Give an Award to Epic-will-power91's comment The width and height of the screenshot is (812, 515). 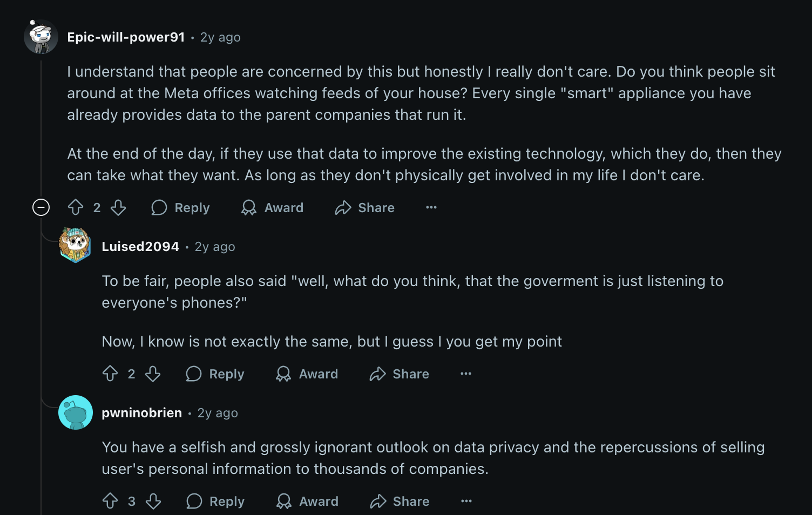[273, 207]
